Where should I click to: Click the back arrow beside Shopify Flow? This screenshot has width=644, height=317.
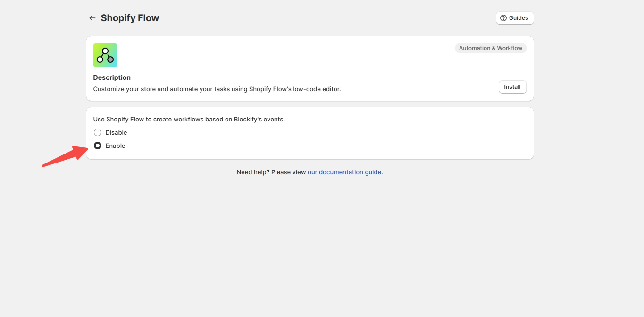pos(92,18)
